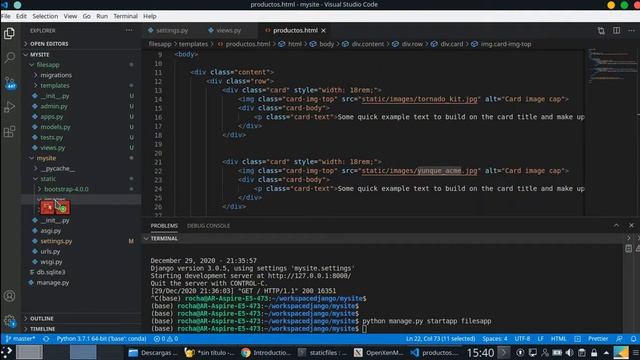
Task: Select Python 3.7.1 interpreter in status bar
Action: click(x=101, y=339)
